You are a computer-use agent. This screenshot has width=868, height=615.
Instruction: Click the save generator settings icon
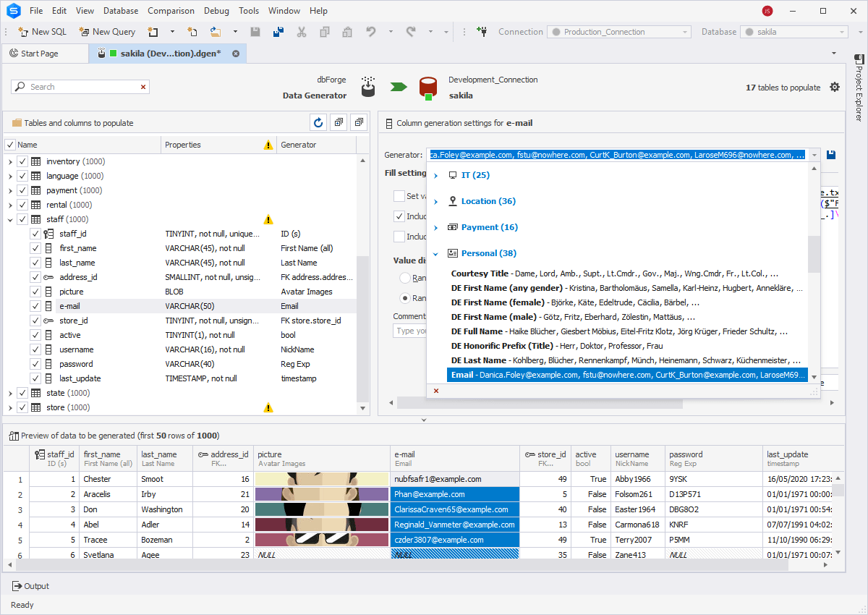click(x=830, y=154)
